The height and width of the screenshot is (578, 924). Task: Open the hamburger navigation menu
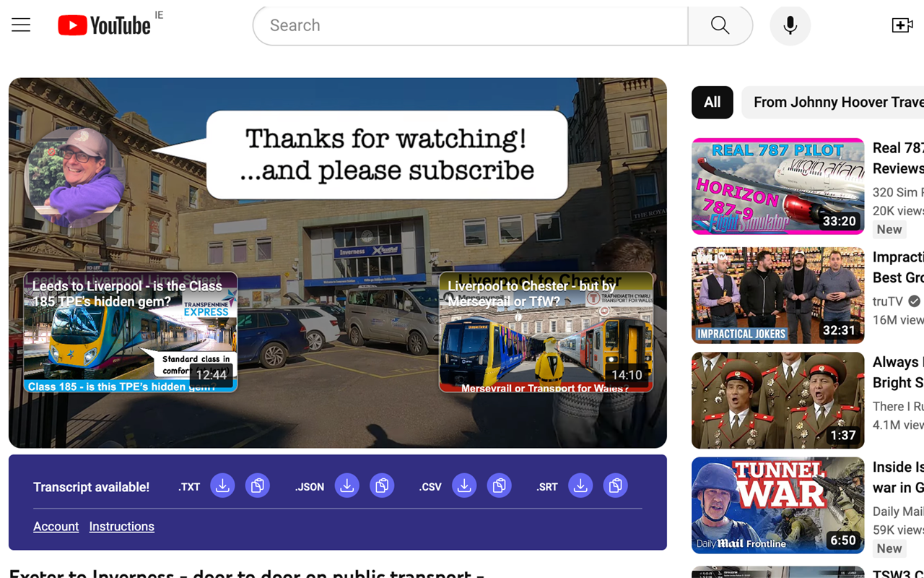(21, 25)
